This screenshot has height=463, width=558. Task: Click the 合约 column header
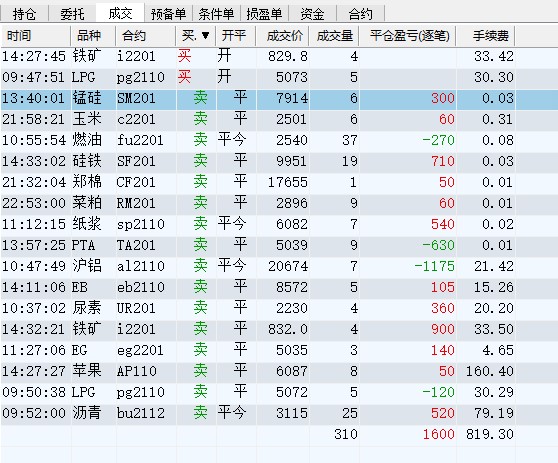click(x=146, y=36)
